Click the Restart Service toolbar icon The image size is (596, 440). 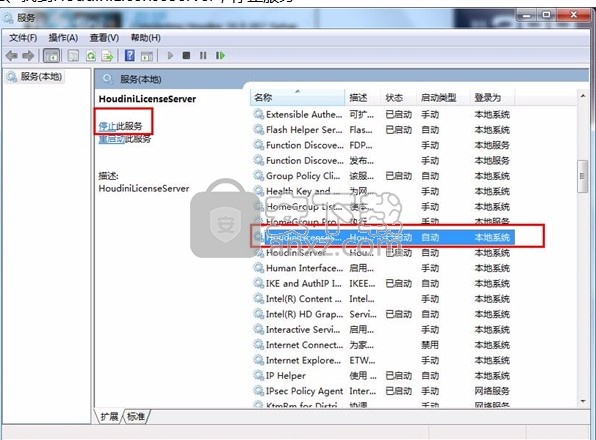click(220, 55)
